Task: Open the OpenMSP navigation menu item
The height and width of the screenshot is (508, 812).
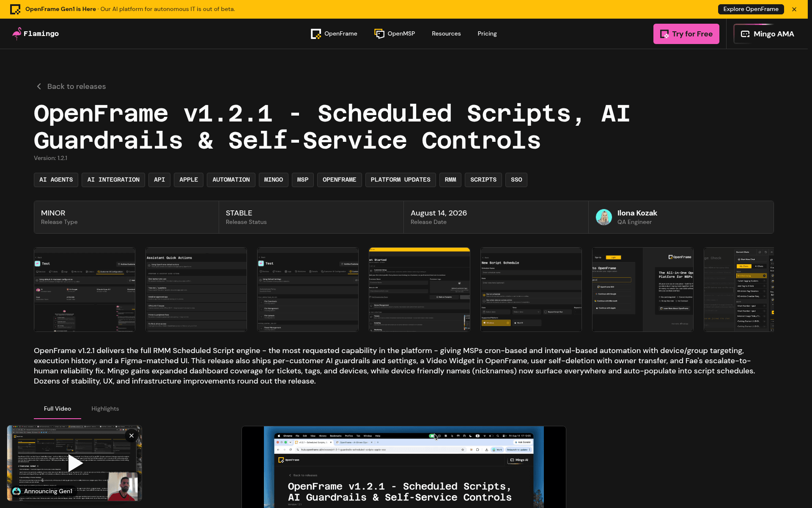Action: click(x=395, y=34)
